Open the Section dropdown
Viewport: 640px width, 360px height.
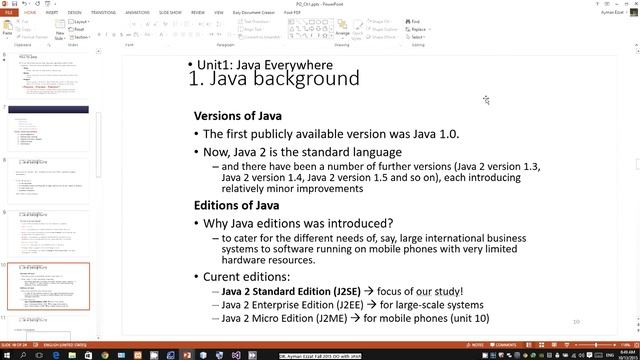(x=80, y=37)
